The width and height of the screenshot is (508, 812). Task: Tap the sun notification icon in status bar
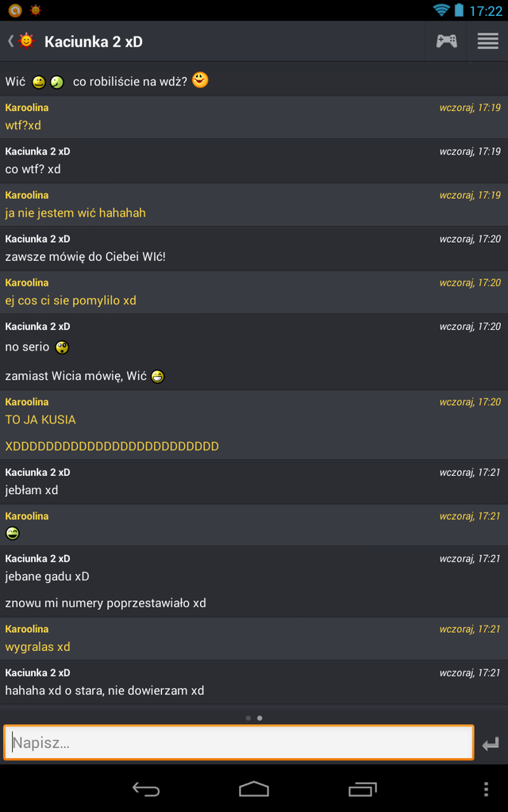click(35, 10)
